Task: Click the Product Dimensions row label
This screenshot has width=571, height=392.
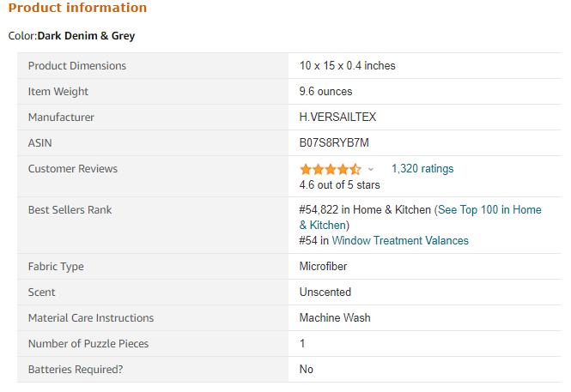Action: [x=77, y=66]
